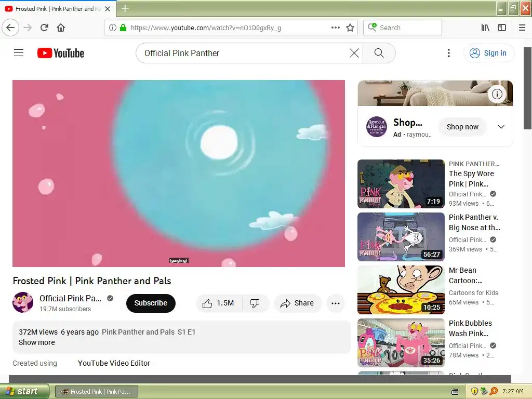Click the 372M views text

pyautogui.click(x=38, y=332)
